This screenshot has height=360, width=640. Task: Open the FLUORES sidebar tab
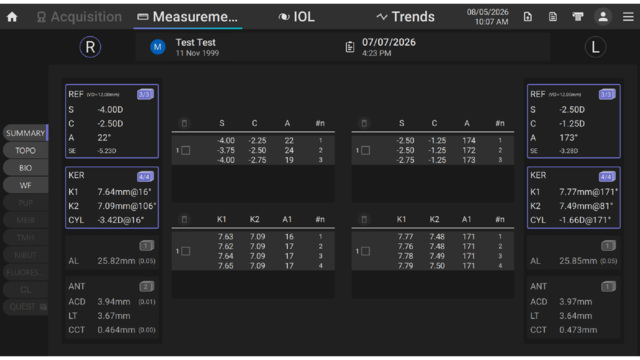[25, 272]
